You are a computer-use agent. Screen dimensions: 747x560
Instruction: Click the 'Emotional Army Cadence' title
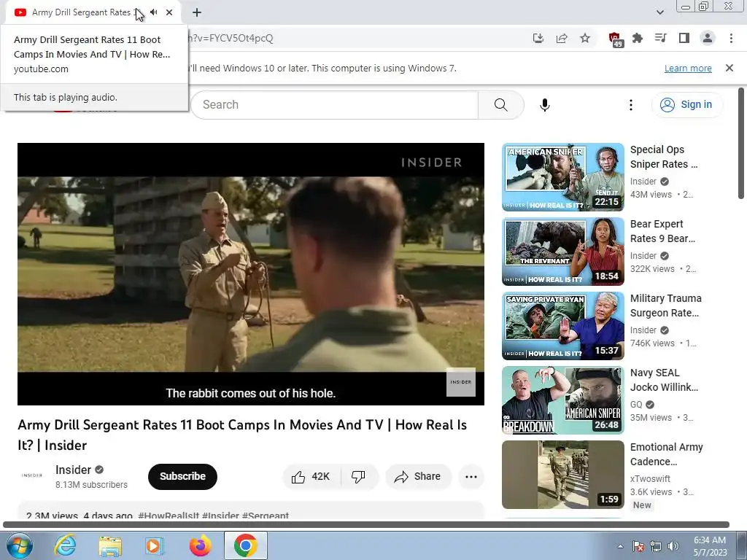pyautogui.click(x=667, y=454)
